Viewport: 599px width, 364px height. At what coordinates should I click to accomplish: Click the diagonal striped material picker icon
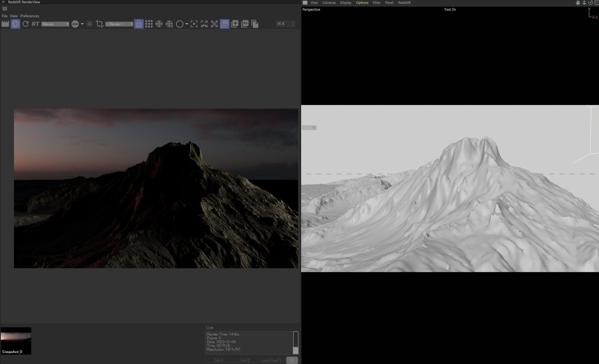[x=214, y=24]
